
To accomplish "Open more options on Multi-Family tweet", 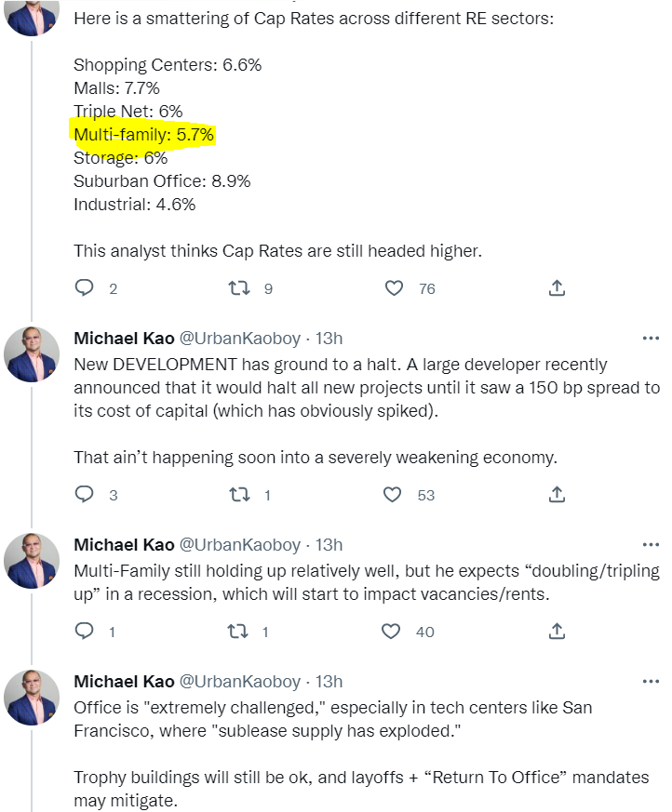I will 651,545.
